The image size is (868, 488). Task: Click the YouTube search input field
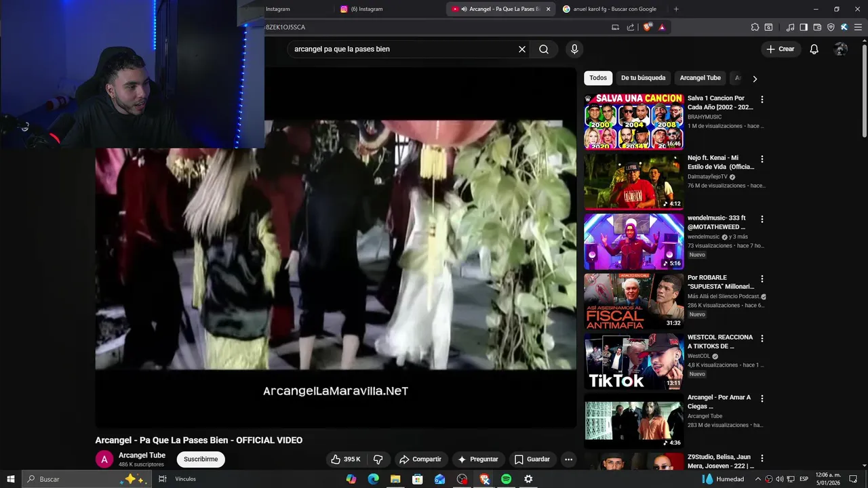coord(403,49)
